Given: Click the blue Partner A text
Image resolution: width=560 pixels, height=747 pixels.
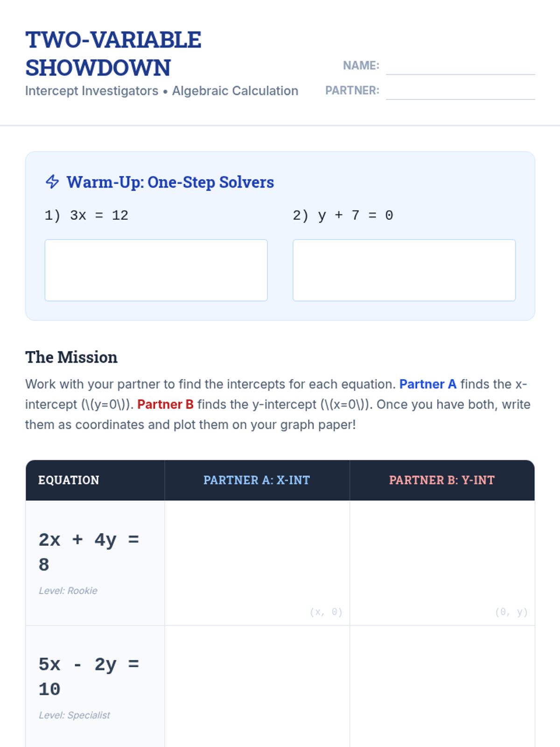Looking at the screenshot, I should point(427,384).
